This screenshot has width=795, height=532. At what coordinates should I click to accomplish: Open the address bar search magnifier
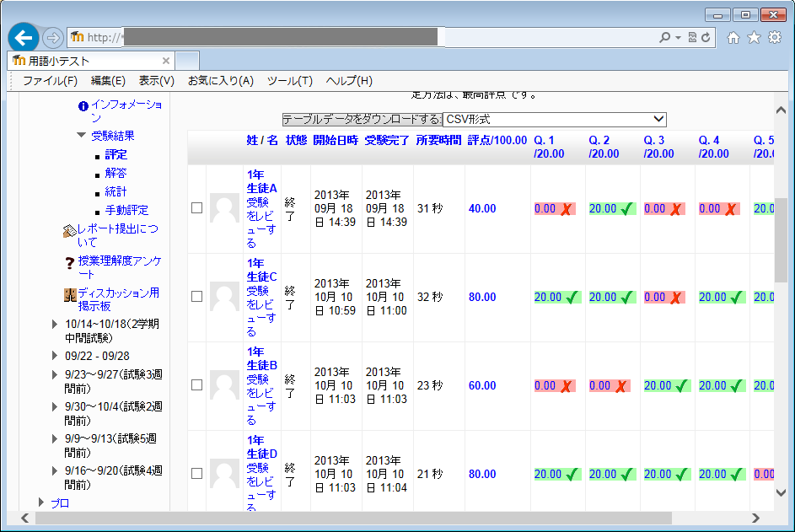pyautogui.click(x=664, y=37)
